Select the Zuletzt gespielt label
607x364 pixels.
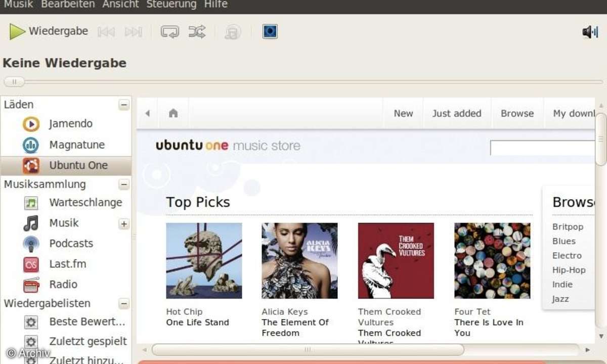[88, 341]
